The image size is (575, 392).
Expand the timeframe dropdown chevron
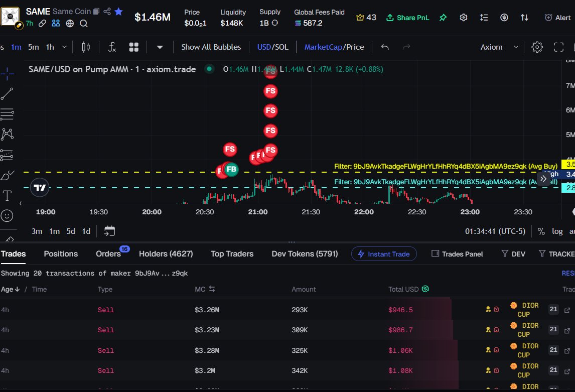[65, 47]
